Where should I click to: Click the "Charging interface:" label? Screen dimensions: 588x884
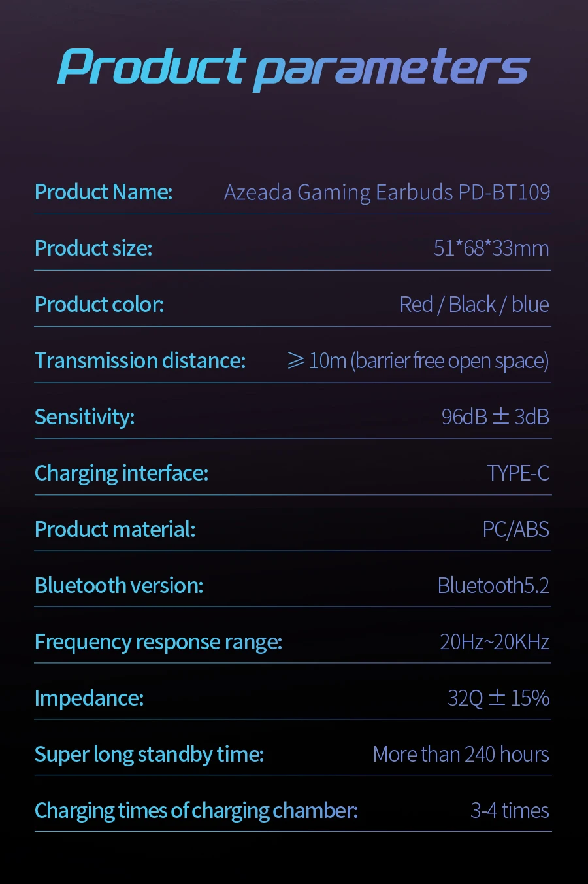[121, 473]
